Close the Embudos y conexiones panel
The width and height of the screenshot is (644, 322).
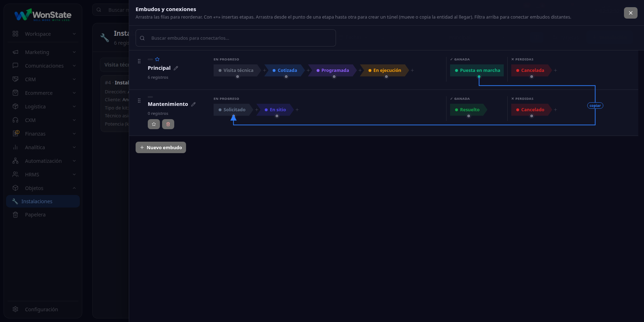pos(631,13)
